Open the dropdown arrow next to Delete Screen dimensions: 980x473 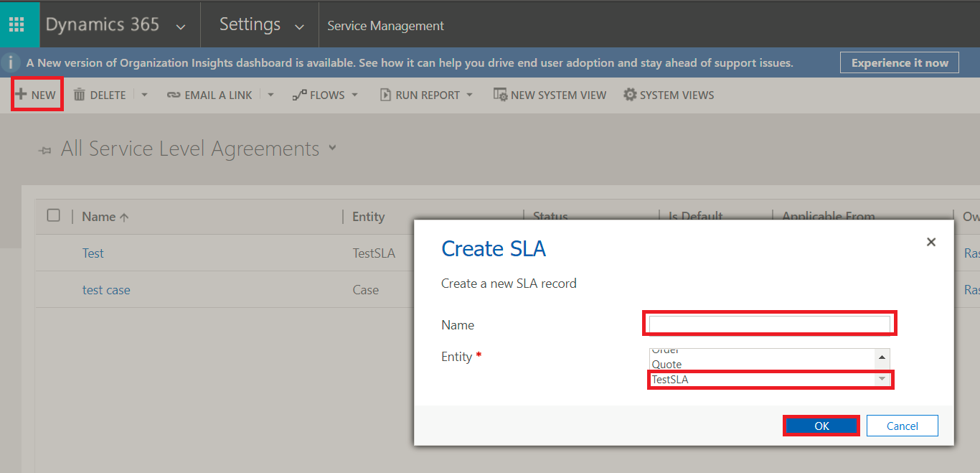144,94
